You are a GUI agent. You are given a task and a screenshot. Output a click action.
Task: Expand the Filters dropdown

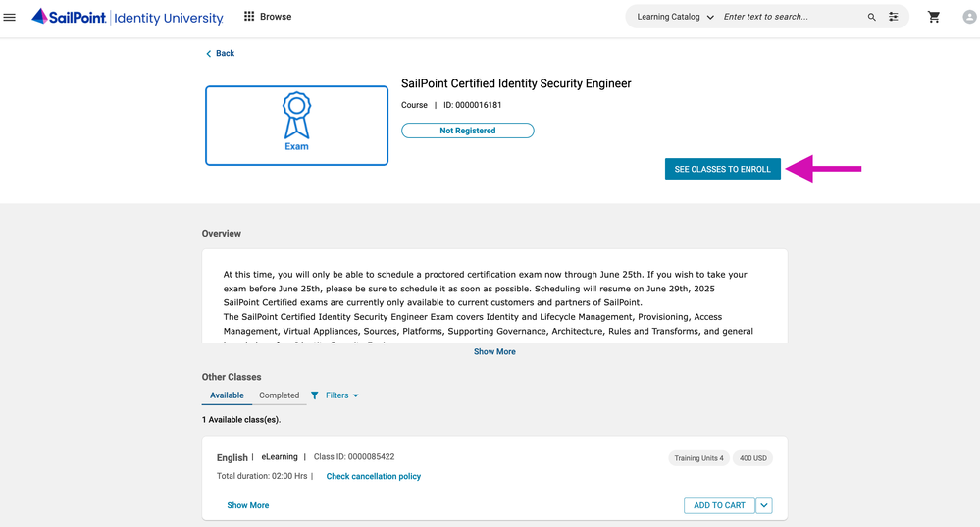[335, 395]
